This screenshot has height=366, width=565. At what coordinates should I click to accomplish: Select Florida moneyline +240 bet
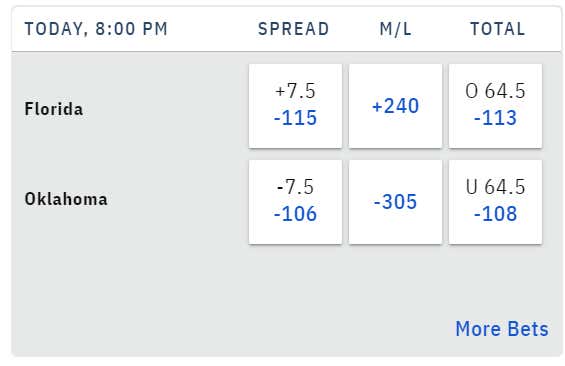(395, 106)
